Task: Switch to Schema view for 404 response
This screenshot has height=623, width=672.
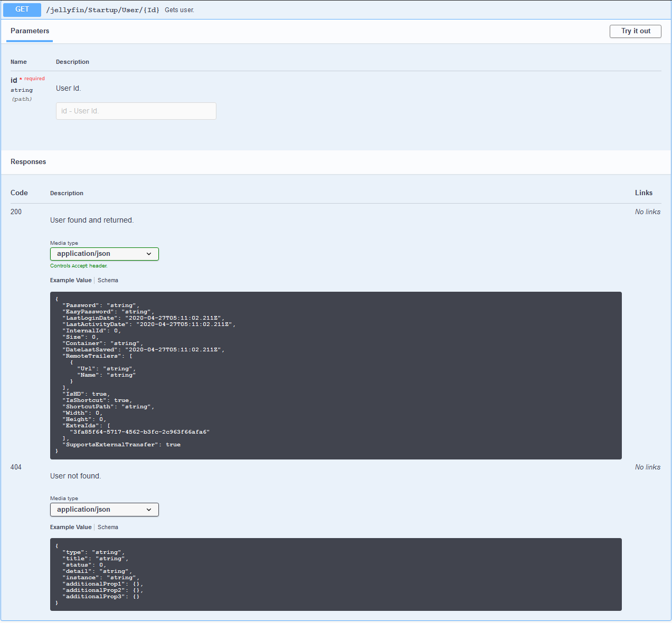Action: click(108, 527)
